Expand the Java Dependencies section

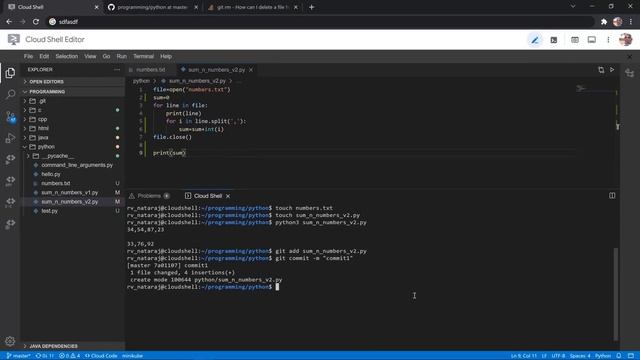(x=73, y=346)
